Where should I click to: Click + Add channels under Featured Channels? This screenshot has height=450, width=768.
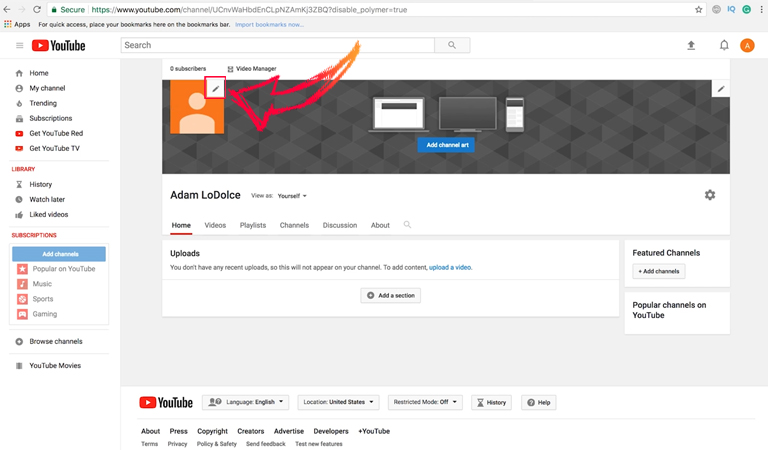coord(658,271)
